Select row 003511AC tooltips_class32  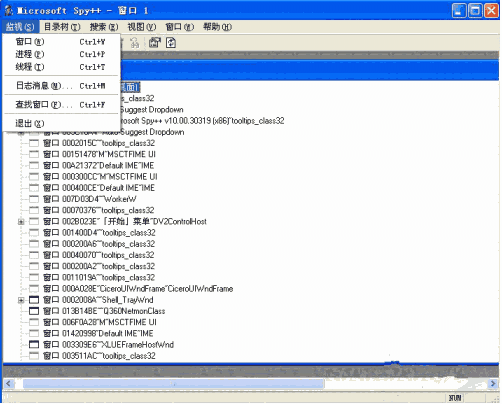tap(99, 356)
